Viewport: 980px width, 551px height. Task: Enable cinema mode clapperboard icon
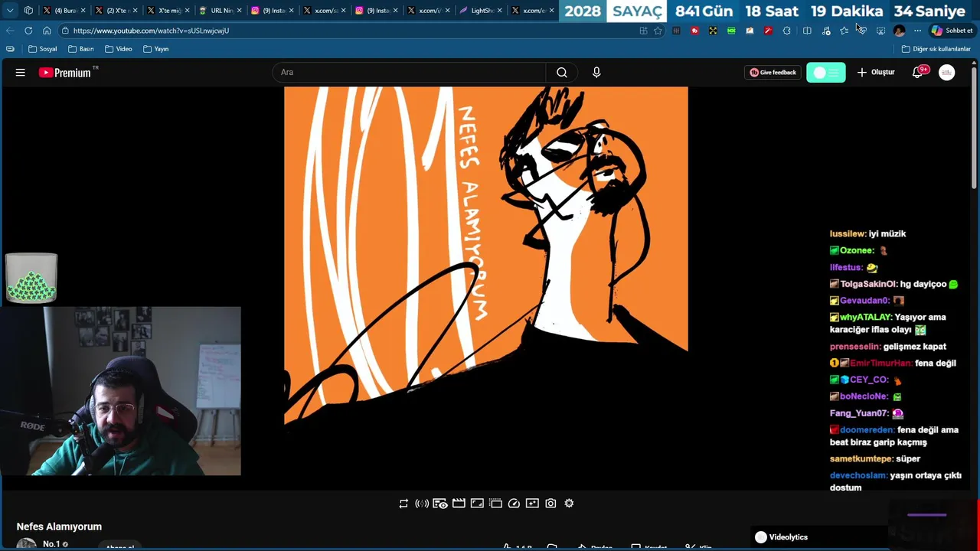click(459, 504)
